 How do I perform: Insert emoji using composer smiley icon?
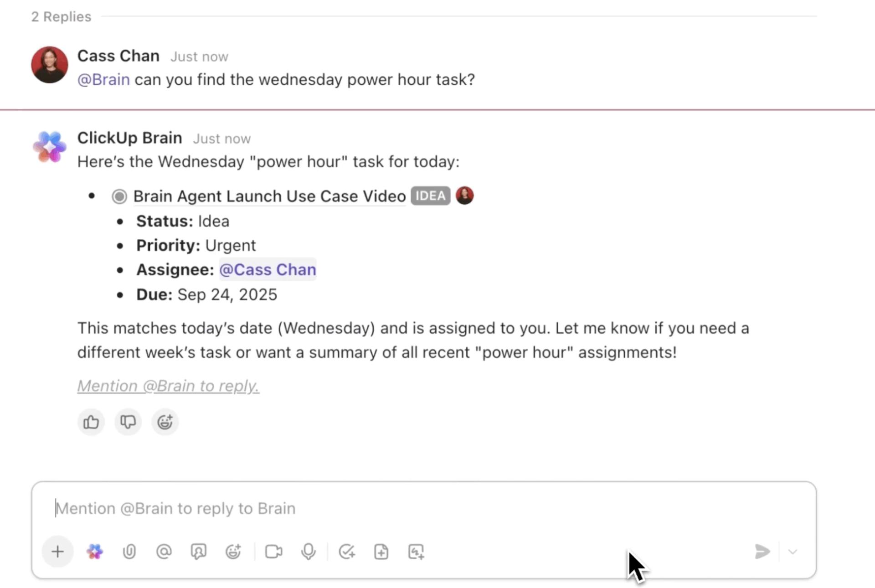233,552
